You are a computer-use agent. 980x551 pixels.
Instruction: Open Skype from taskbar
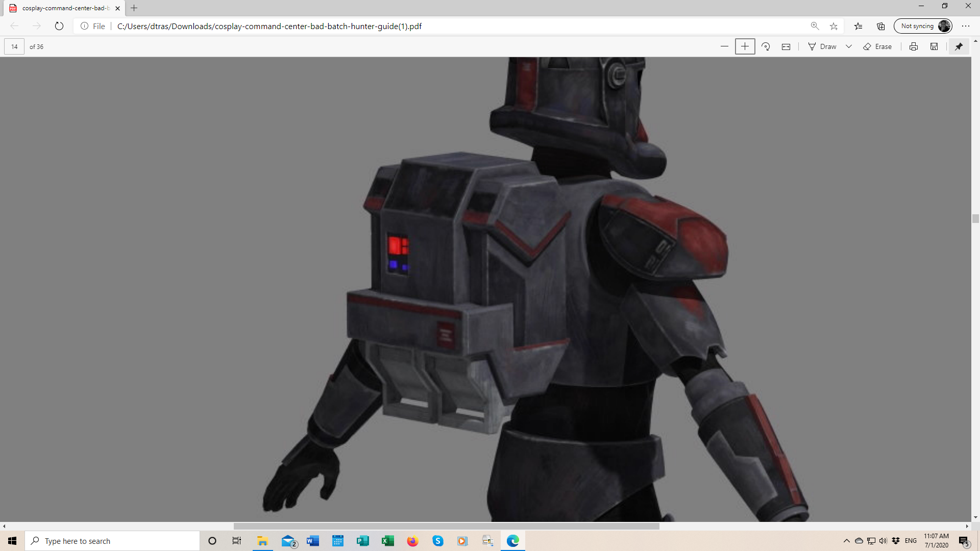[437, 541]
